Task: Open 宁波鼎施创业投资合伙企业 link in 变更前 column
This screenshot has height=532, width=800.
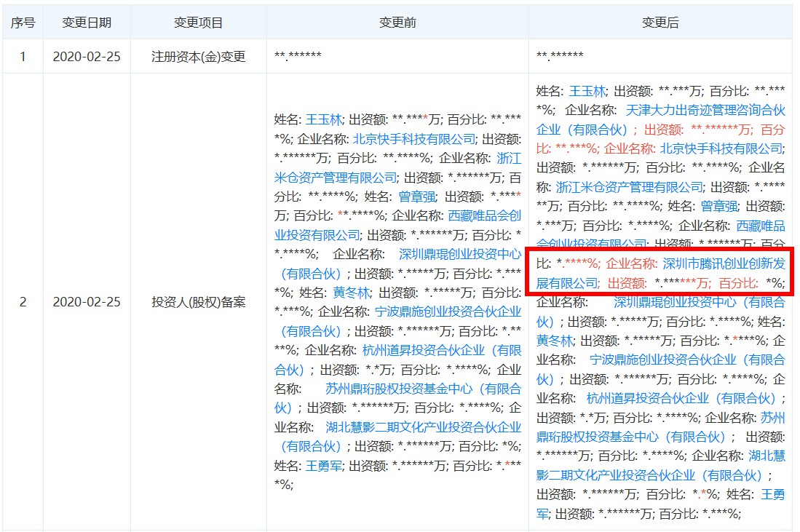Action: click(x=398, y=322)
